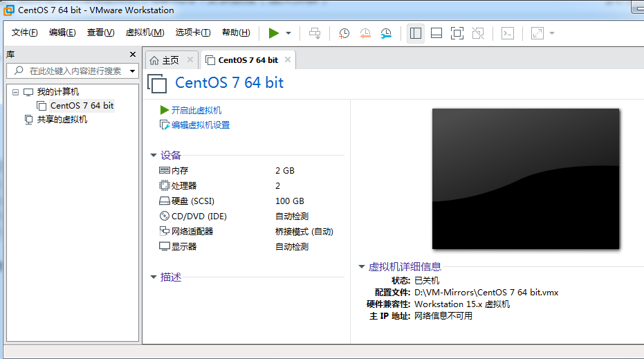Open the 选项卡(T) menu
Viewport: 644px width, 359px height.
(x=193, y=33)
